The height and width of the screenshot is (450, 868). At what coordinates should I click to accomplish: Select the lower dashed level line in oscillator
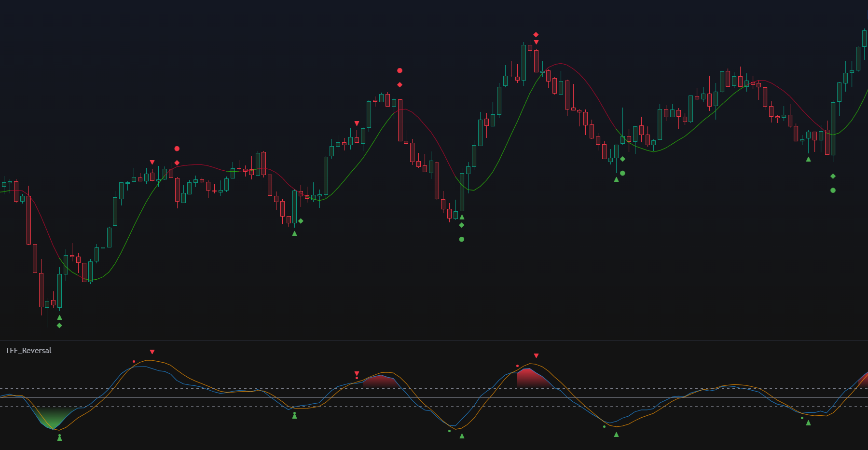click(434, 407)
